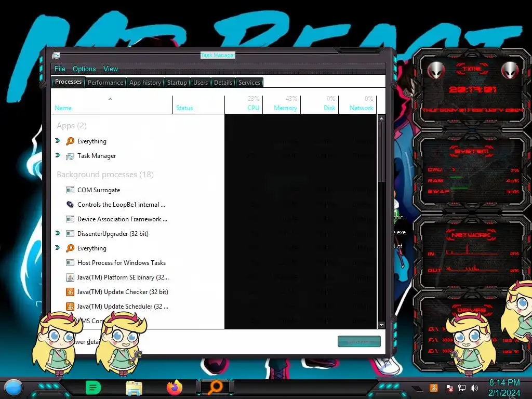Viewport: 532px width, 399px height.
Task: Click the Java Platform SE binary icon
Action: pos(70,277)
